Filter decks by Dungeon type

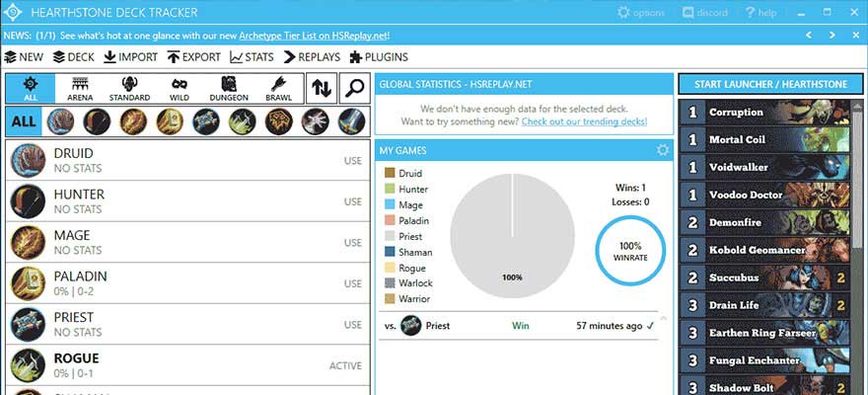(x=229, y=88)
